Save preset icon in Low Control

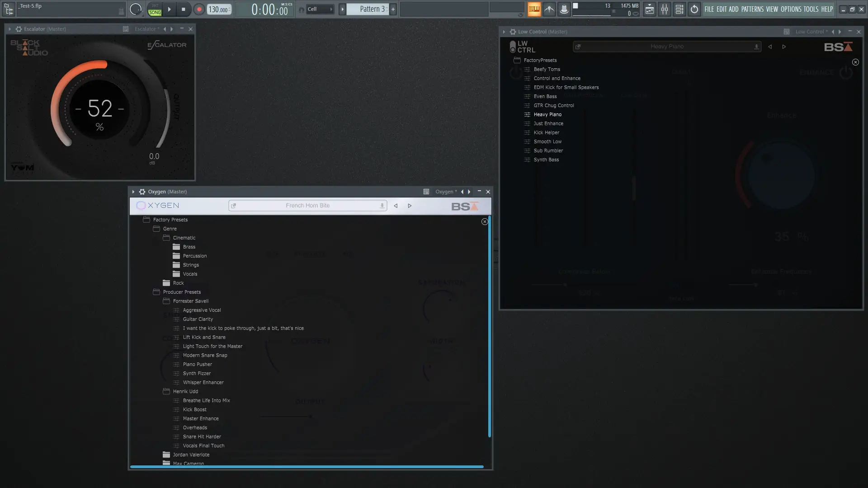756,47
